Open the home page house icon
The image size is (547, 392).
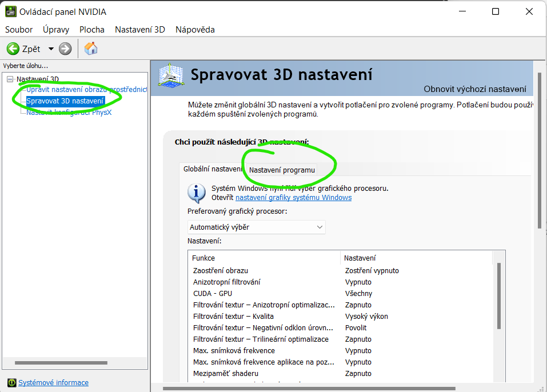91,49
